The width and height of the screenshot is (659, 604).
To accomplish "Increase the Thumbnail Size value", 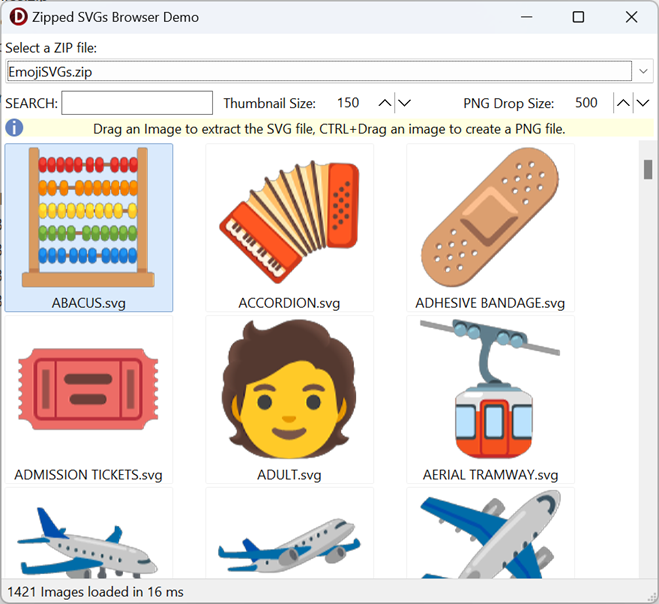I will [x=384, y=103].
